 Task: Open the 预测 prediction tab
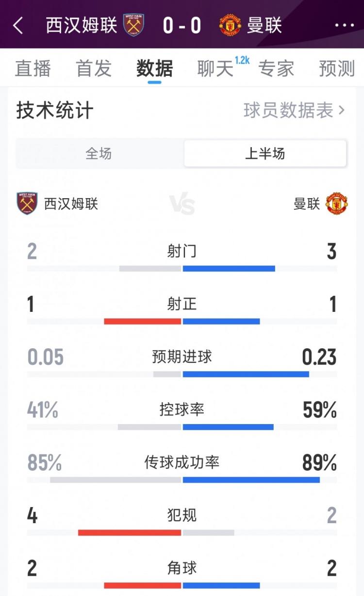point(337,69)
